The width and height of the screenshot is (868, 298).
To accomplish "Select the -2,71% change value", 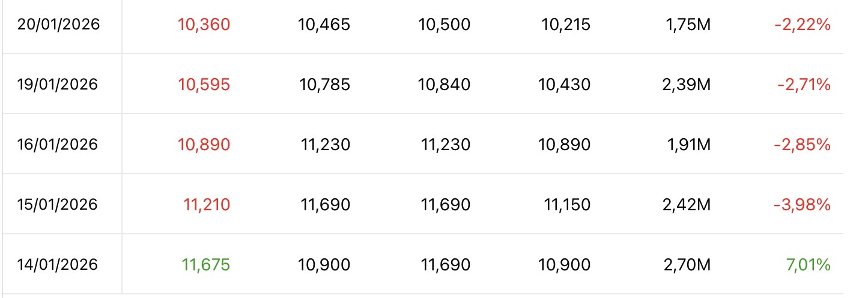I will tap(804, 85).
